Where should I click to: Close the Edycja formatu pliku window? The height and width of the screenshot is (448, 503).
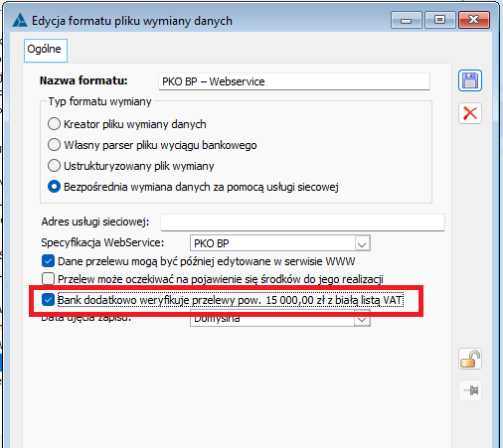click(x=474, y=20)
